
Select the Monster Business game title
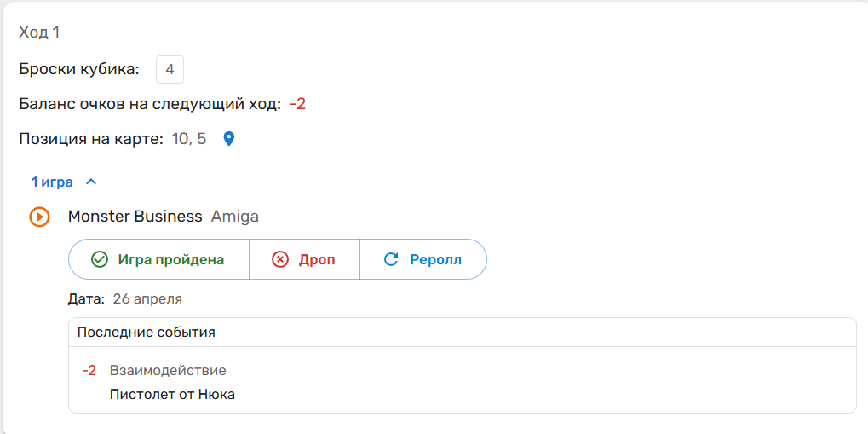pos(135,217)
